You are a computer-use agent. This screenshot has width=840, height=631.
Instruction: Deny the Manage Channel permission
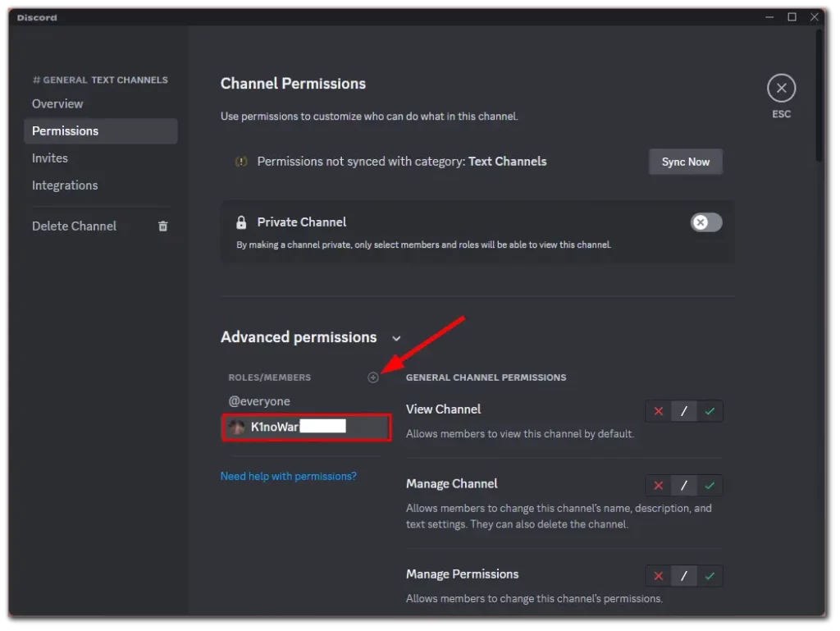(659, 486)
